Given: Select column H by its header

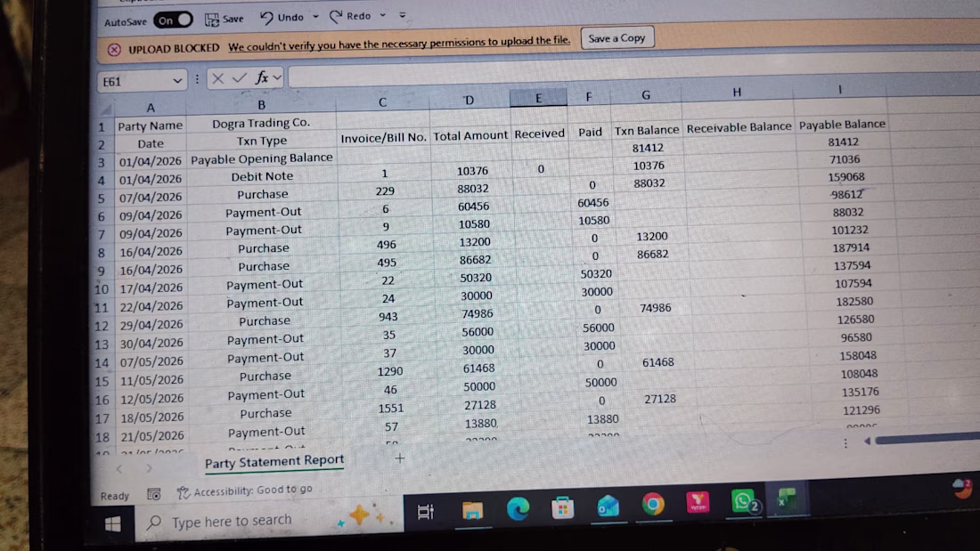Looking at the screenshot, I should coord(737,93).
